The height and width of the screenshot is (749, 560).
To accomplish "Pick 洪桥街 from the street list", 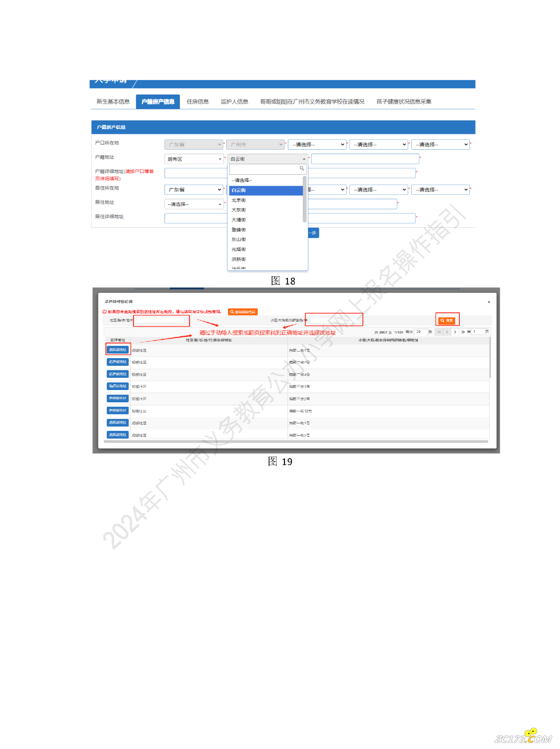I will click(266, 259).
